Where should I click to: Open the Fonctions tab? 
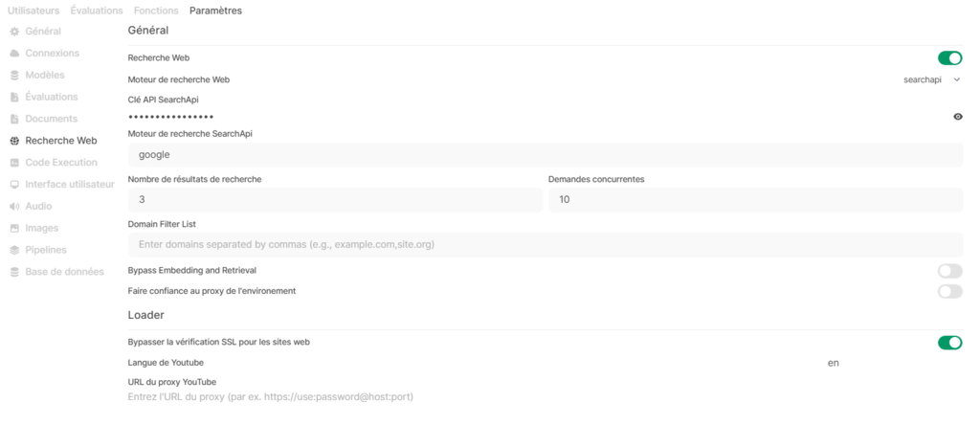pos(156,11)
